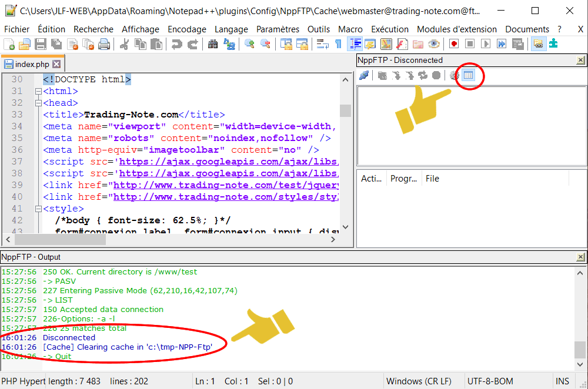
Task: Open Folder as Workspace icon
Action: coord(417,44)
